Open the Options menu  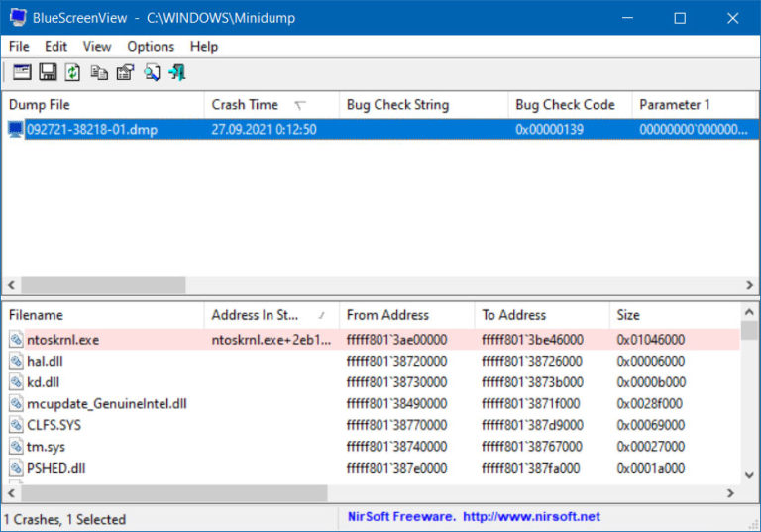coord(151,47)
